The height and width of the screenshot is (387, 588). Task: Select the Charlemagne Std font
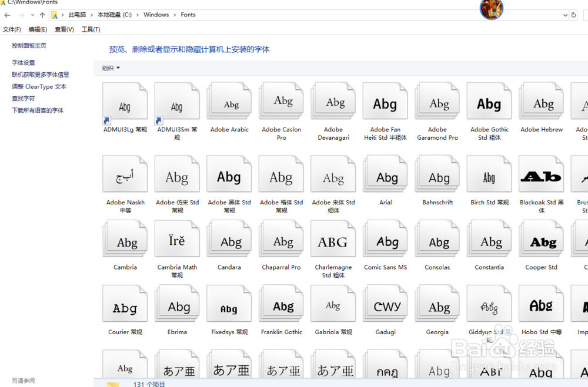coord(333,238)
